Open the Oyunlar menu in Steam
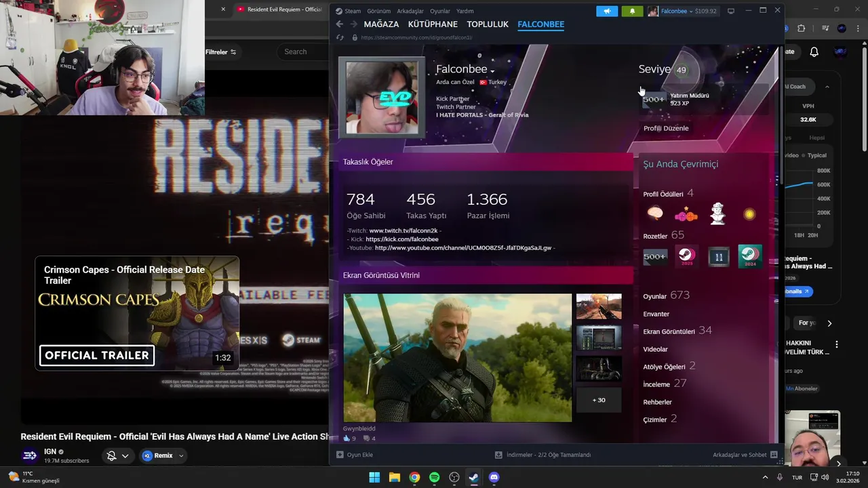Screen dimensions: 868x488 [440, 11]
